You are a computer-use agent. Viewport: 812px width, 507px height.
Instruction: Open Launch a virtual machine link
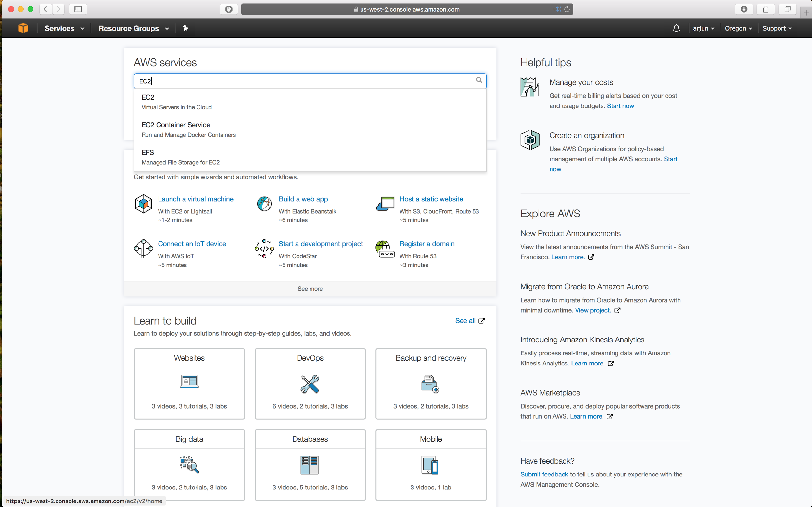coord(196,199)
